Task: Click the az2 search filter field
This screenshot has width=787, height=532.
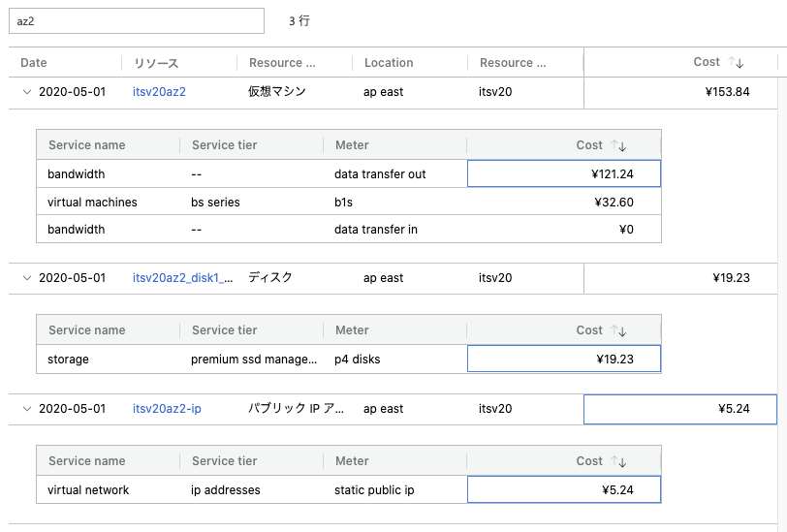Action: pos(136,21)
